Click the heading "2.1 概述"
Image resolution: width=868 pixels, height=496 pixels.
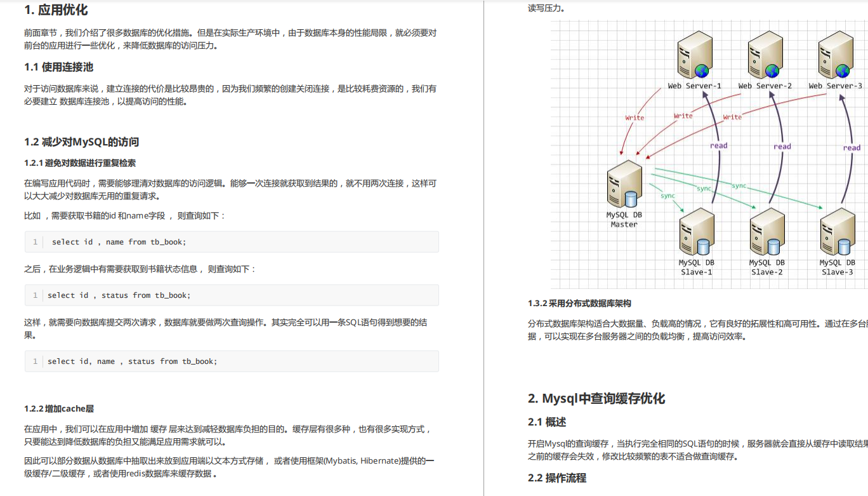click(x=547, y=422)
